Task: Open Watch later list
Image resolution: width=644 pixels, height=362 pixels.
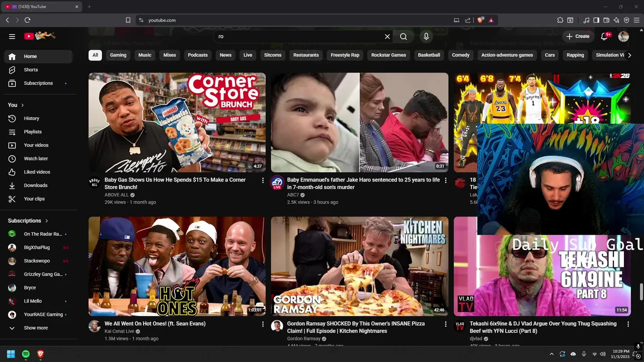Action: click(39, 158)
